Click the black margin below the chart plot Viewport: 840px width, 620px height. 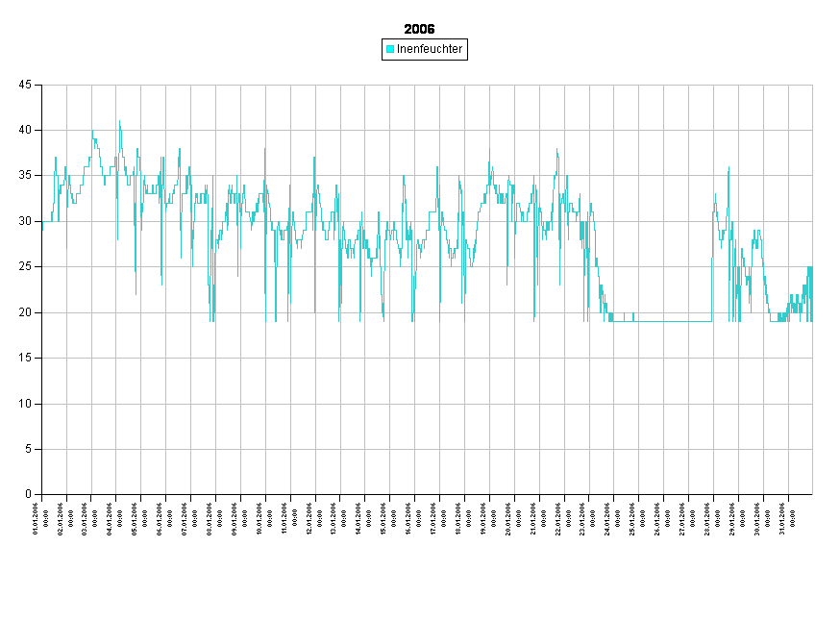423,558
